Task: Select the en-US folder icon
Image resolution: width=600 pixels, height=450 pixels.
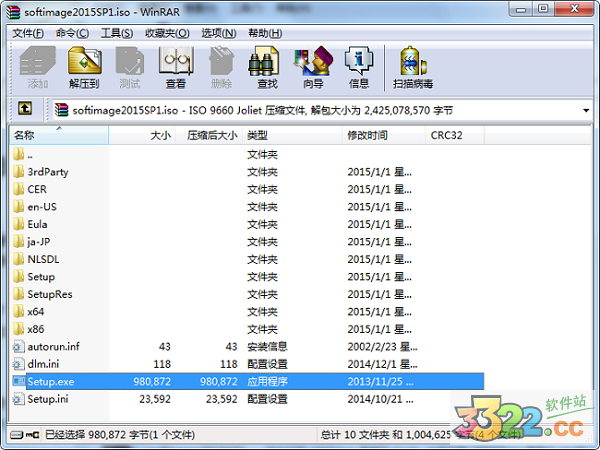Action: pyautogui.click(x=18, y=207)
